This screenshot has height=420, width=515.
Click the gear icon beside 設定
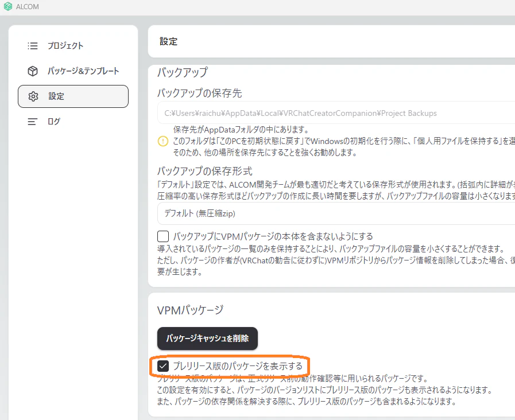click(33, 96)
